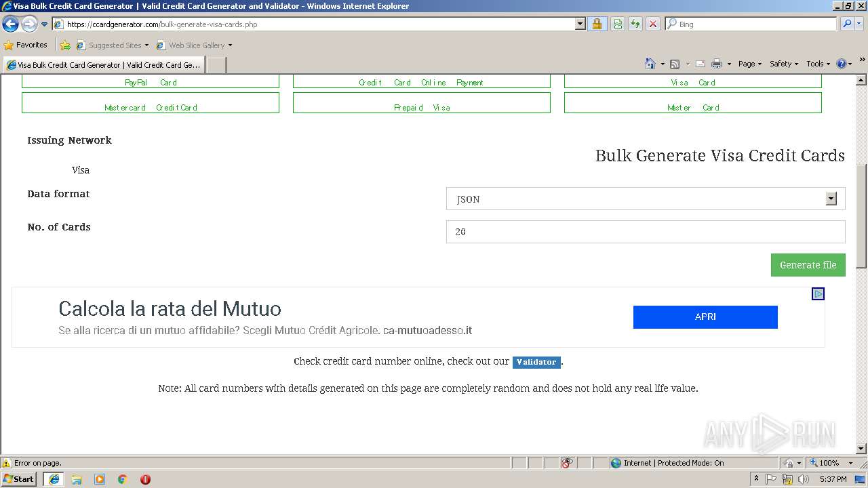The image size is (868, 488).
Task: Click the browser Back arrow button
Action: click(10, 24)
